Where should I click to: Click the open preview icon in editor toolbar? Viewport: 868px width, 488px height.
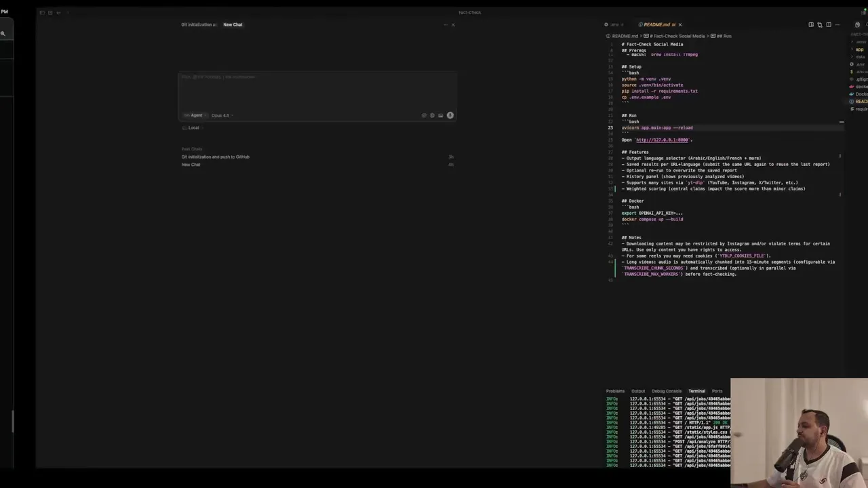tap(811, 24)
